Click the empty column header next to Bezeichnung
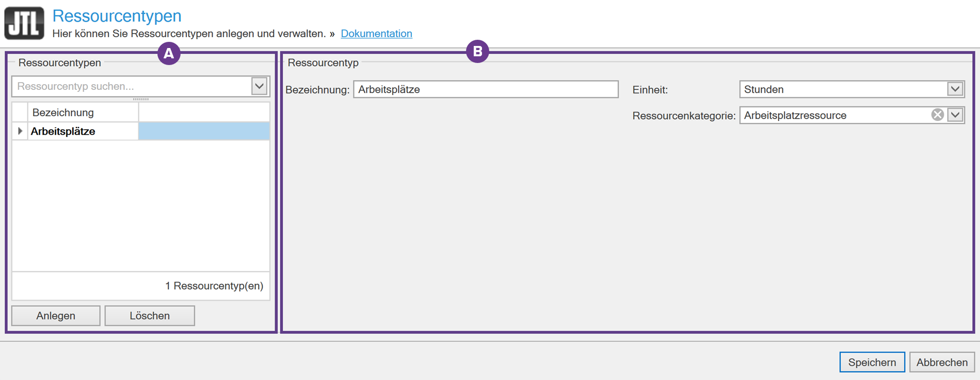 (x=204, y=113)
